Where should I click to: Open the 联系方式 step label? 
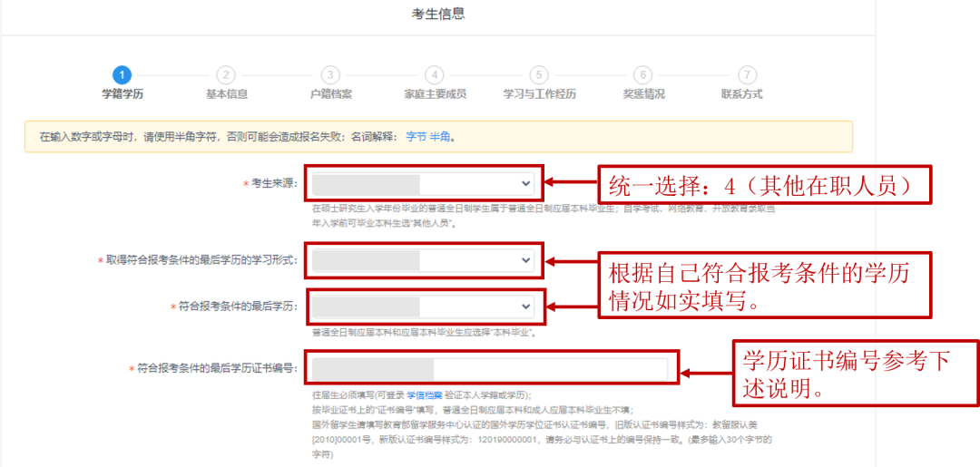coord(741,94)
